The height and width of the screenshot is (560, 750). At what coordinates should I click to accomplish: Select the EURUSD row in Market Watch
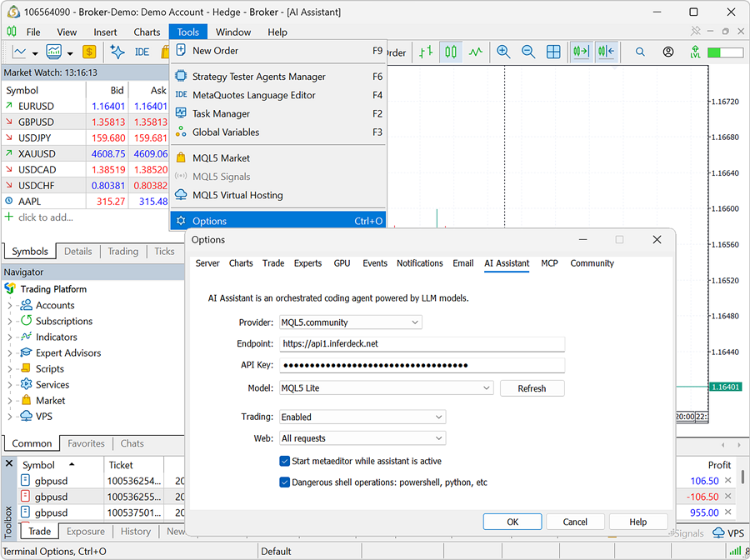tap(85, 106)
